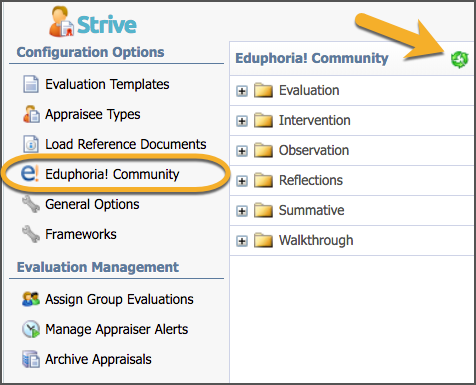This screenshot has height=385, width=476.
Task: Open the Frameworks configuration option
Action: point(81,234)
